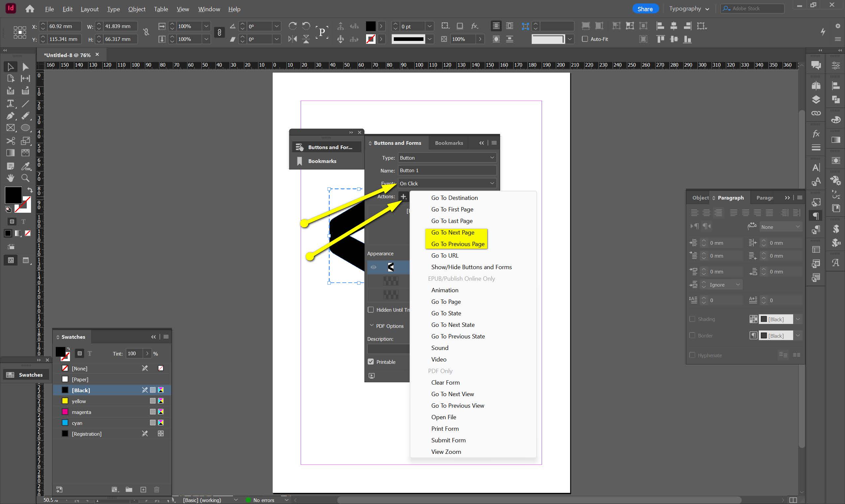Click new swatch icon in Swatches panel
845x504 pixels.
[x=143, y=489]
